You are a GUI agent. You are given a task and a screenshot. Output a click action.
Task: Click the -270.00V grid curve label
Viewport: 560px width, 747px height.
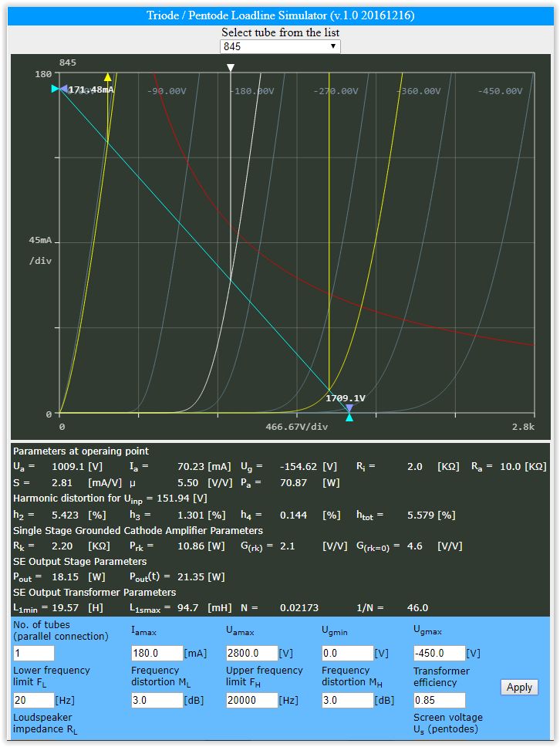[336, 91]
